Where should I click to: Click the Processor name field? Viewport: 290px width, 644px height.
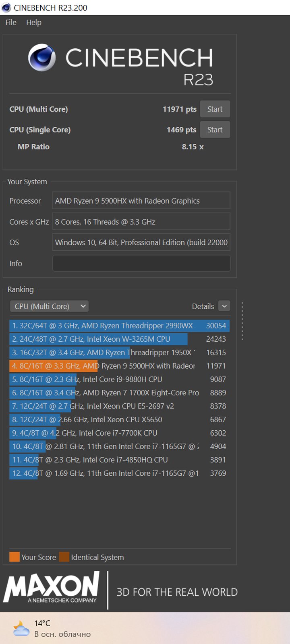(x=141, y=201)
